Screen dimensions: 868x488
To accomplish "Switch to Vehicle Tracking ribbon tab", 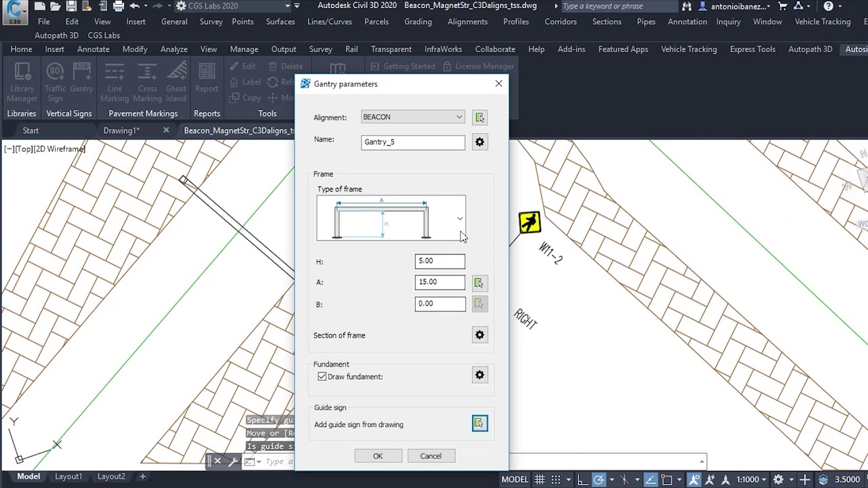I will pyautogui.click(x=688, y=49).
